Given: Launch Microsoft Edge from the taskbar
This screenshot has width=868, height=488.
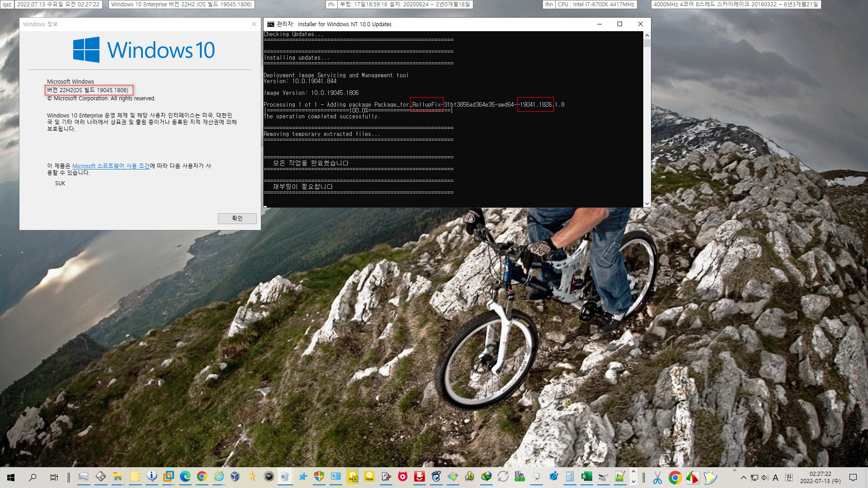Looking at the screenshot, I should 185,477.
